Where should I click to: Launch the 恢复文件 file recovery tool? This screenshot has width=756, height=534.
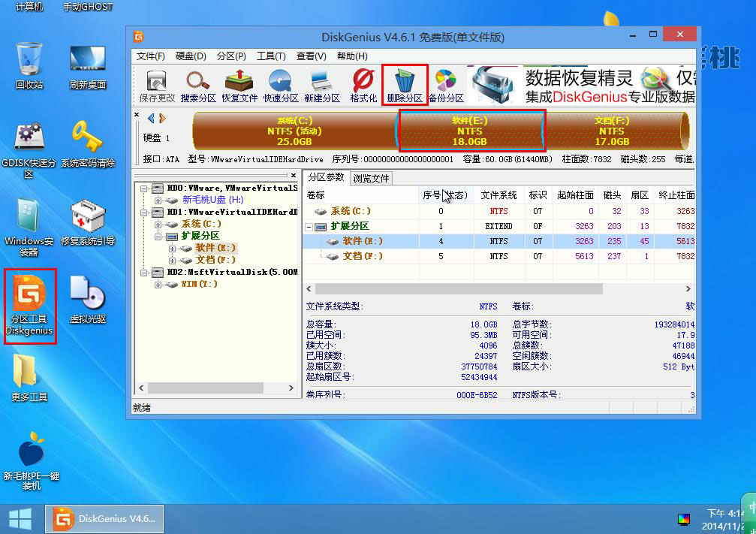point(239,86)
